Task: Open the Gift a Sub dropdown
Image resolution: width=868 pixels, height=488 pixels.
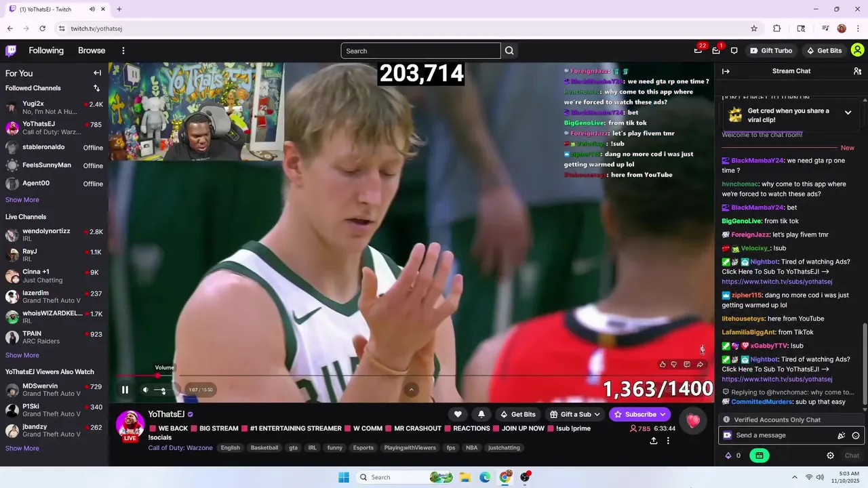Action: coord(576,414)
